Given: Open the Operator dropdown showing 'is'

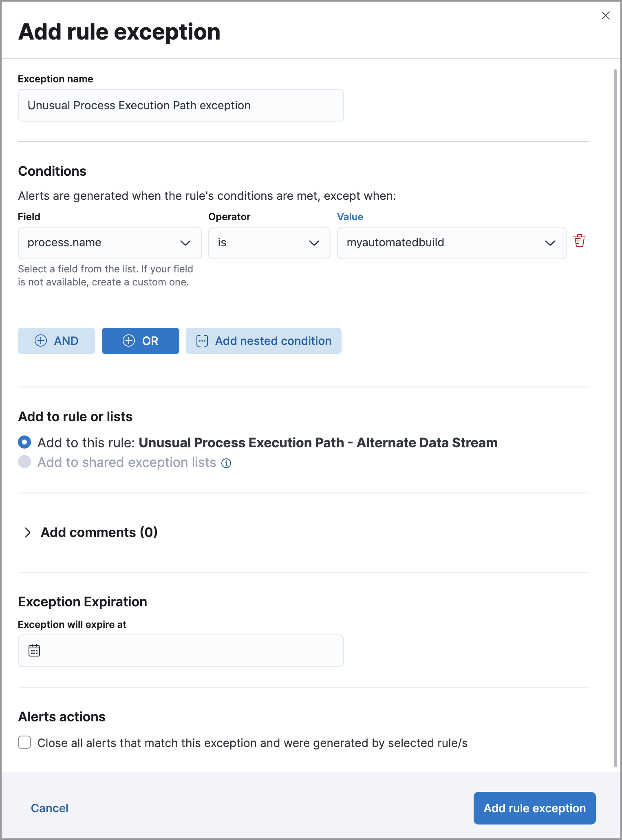Looking at the screenshot, I should click(269, 243).
